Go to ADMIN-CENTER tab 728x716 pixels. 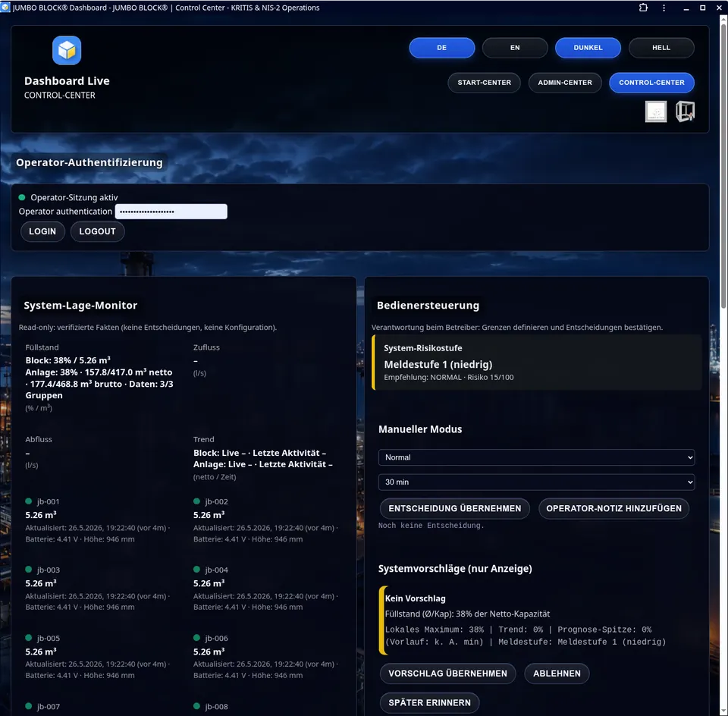tap(565, 83)
